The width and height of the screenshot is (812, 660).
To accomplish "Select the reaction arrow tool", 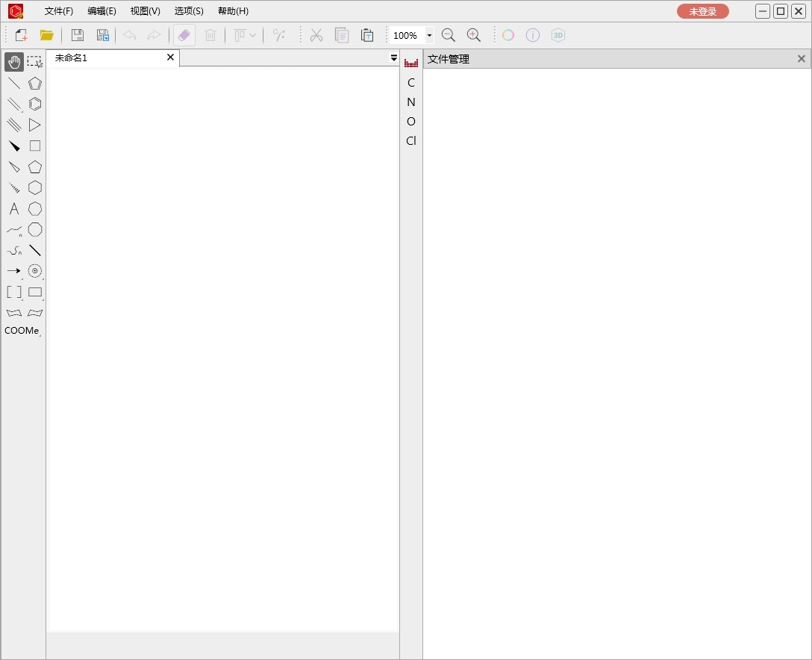I will pos(14,271).
